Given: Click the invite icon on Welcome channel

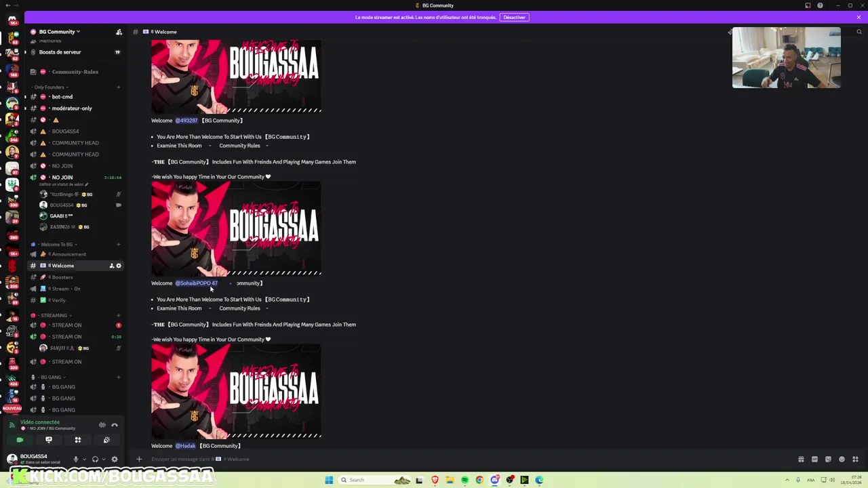Looking at the screenshot, I should pos(112,266).
